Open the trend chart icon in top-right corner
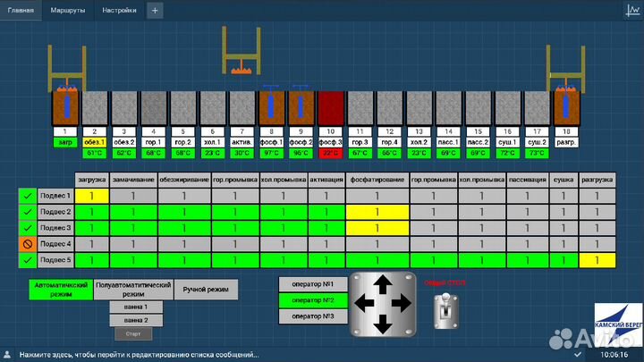Viewport: 644px width, 362px height. point(631,11)
